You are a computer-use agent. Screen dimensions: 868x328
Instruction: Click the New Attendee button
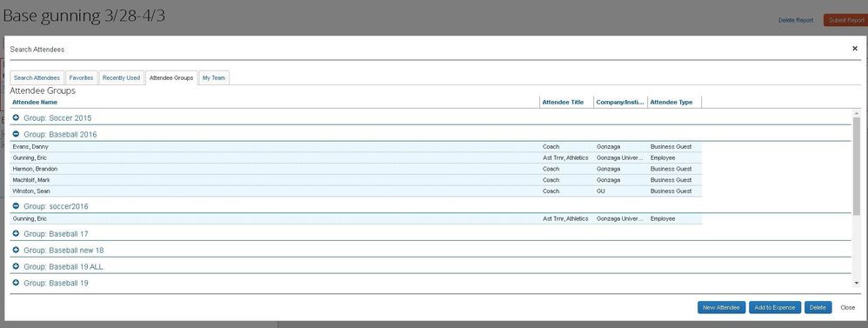(x=721, y=307)
